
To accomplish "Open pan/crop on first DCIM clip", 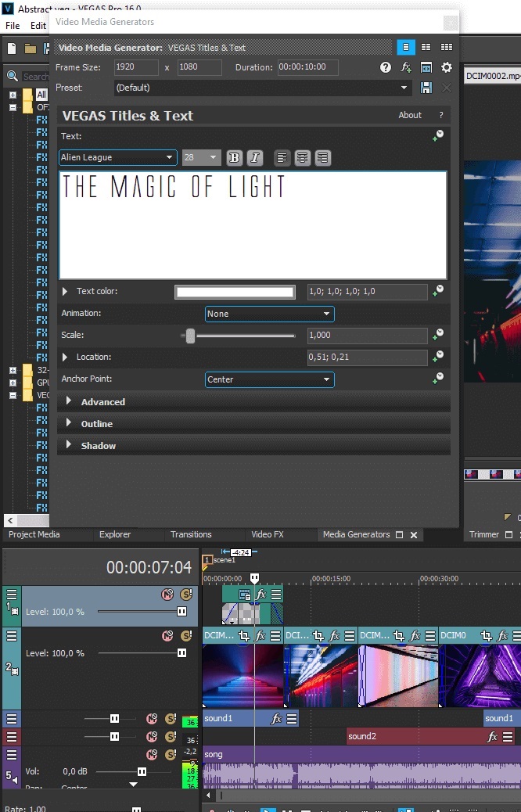I will tap(244, 636).
